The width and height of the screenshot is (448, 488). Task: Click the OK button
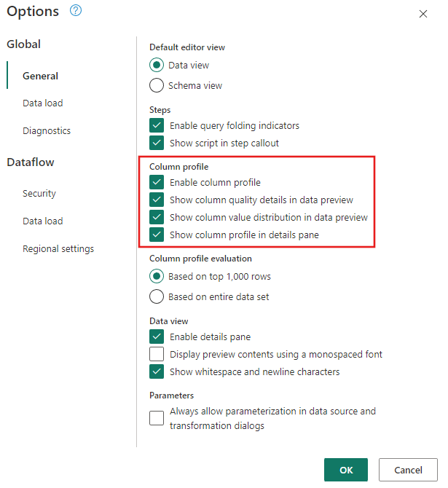coord(345,470)
